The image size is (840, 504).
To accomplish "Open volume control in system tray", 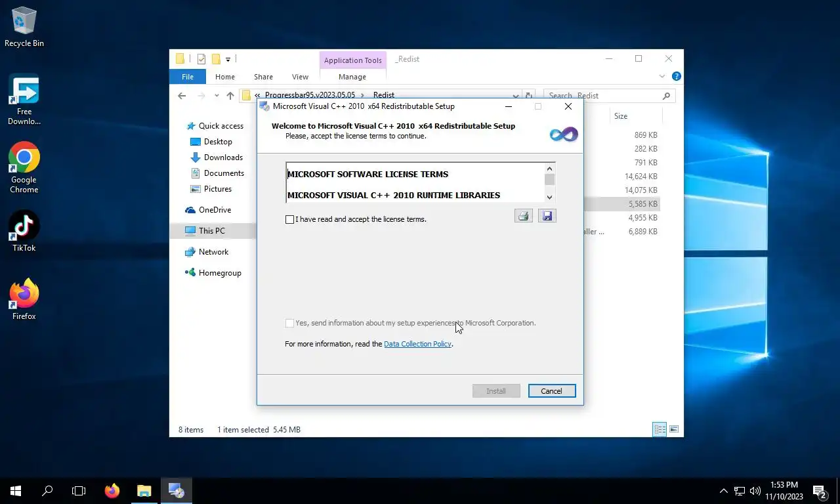I will click(x=755, y=491).
